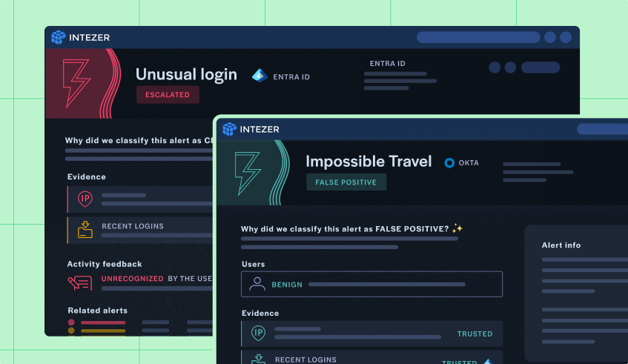Click the Intezer cube logo in Unusual login window
Image resolution: width=628 pixels, height=364 pixels.
pyautogui.click(x=58, y=37)
